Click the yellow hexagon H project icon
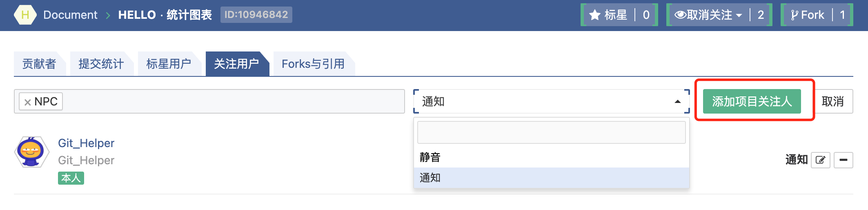This screenshot has width=868, height=210. tap(25, 15)
